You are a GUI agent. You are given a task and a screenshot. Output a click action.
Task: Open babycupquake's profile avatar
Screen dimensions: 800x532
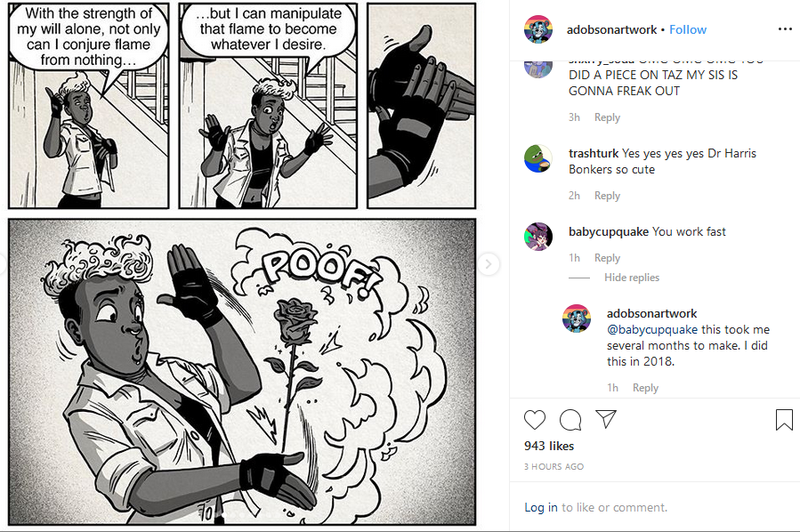pyautogui.click(x=538, y=236)
